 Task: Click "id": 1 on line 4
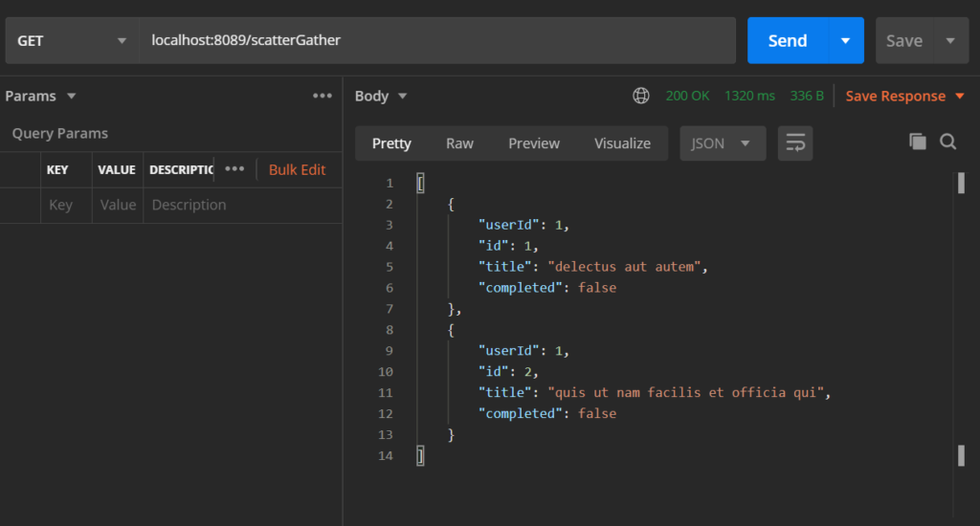pos(508,246)
